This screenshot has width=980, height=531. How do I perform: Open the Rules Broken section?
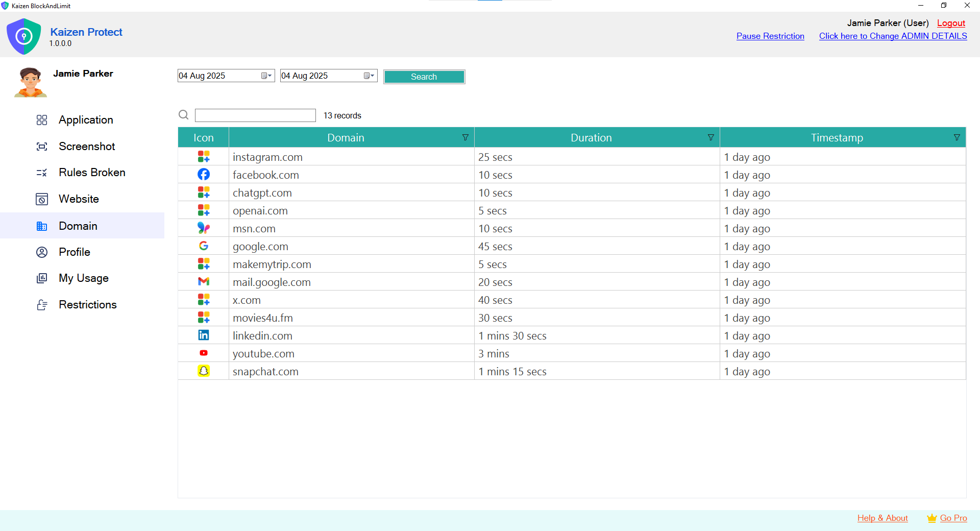(92, 173)
